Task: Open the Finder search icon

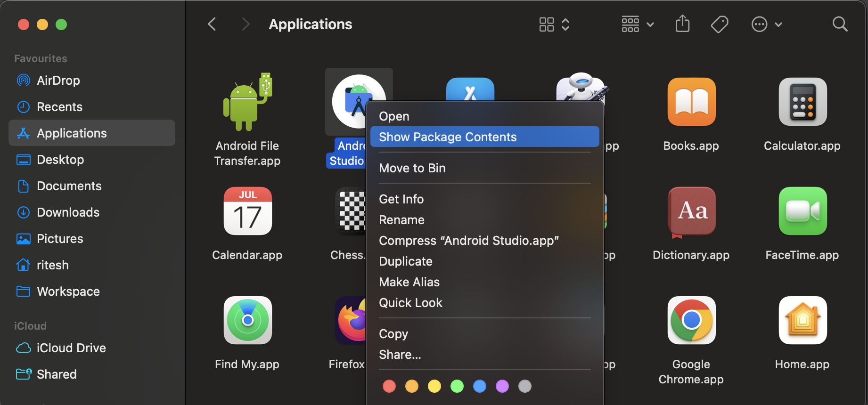Action: (x=840, y=24)
